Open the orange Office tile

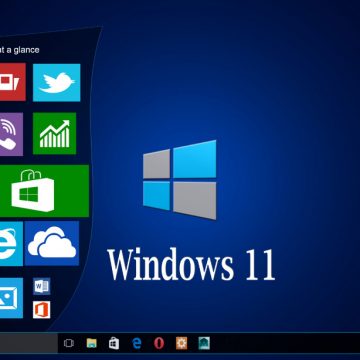coord(42,310)
